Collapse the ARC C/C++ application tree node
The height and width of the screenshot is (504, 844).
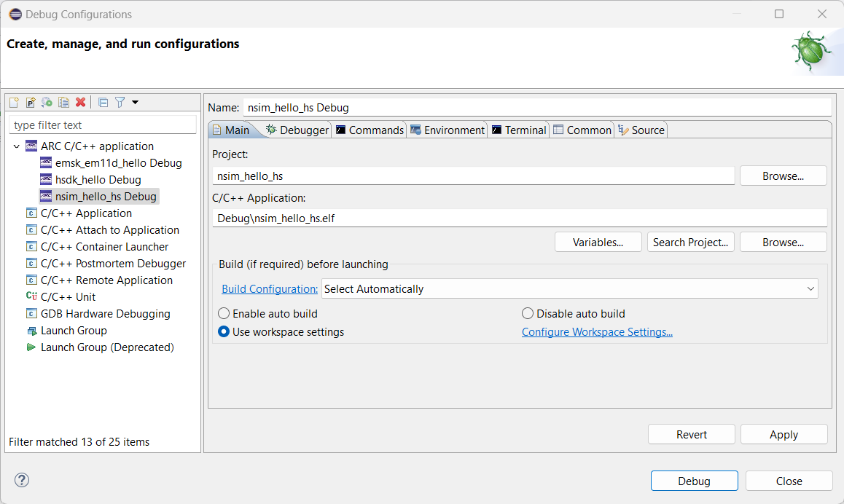(x=17, y=146)
